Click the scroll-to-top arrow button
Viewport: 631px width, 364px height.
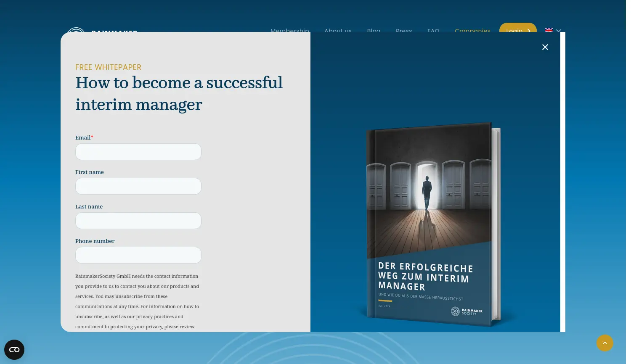[605, 343]
